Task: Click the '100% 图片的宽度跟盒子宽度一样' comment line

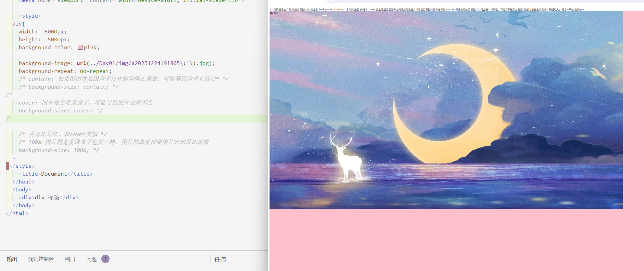Action: pyautogui.click(x=114, y=142)
